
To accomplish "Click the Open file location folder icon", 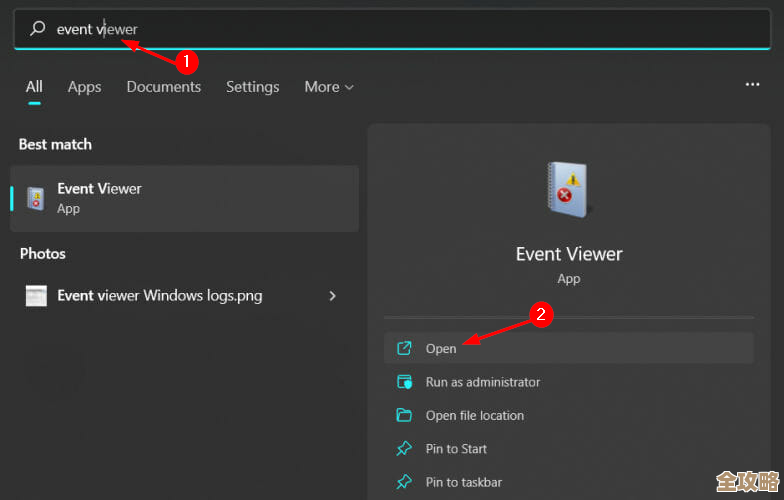I will coord(404,415).
